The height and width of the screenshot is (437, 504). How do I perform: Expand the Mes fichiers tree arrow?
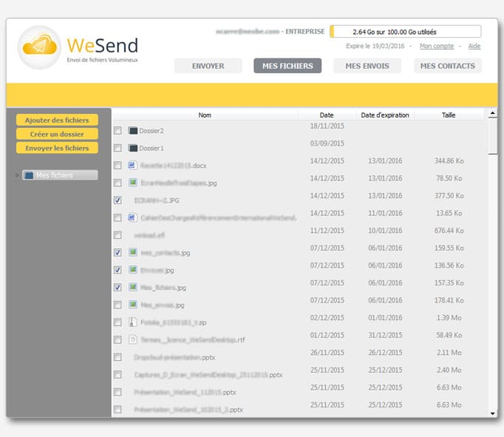[x=17, y=175]
